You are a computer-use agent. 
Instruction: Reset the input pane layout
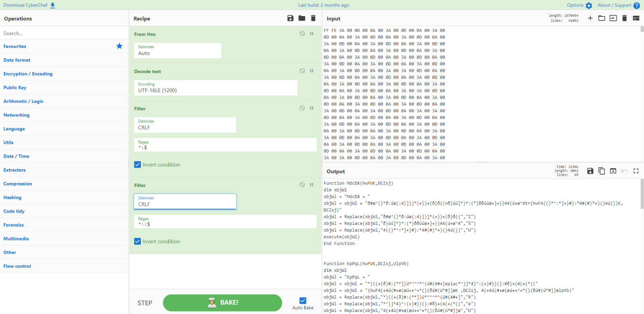tap(636, 18)
